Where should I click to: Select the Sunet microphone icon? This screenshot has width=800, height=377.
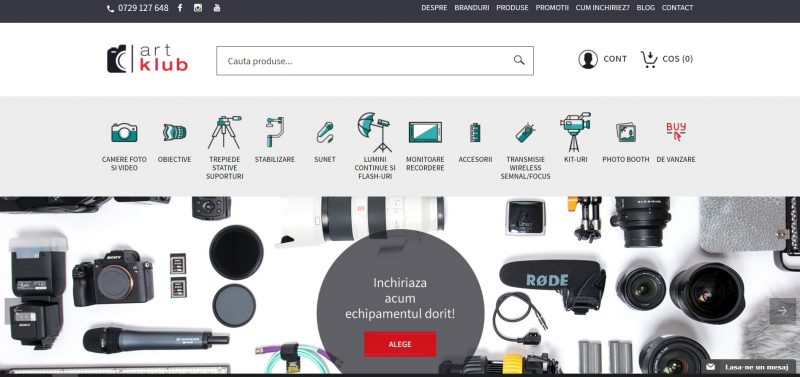coord(324,132)
